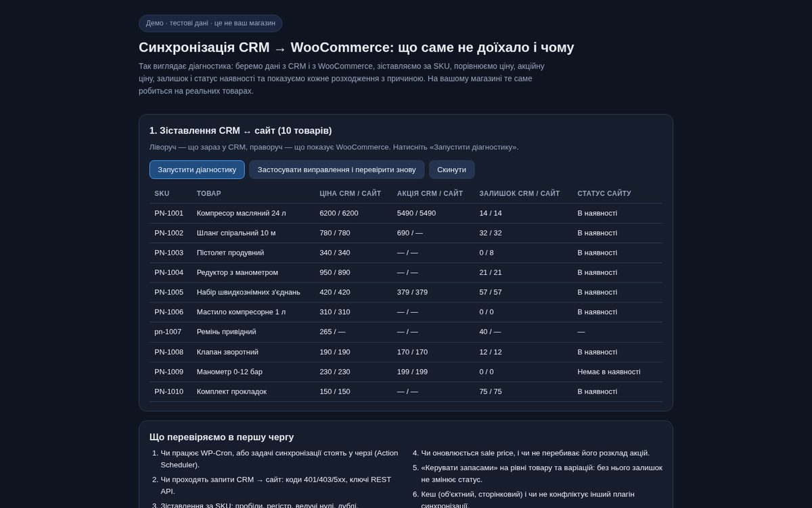This screenshot has height=508, width=812.
Task: Click product name Компресор масляний 24 л
Action: point(242,213)
